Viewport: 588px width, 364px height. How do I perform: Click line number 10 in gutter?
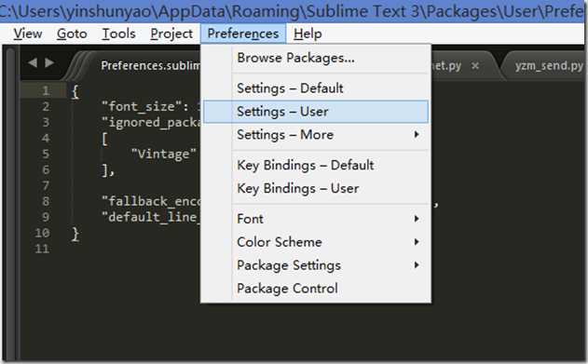click(x=42, y=233)
